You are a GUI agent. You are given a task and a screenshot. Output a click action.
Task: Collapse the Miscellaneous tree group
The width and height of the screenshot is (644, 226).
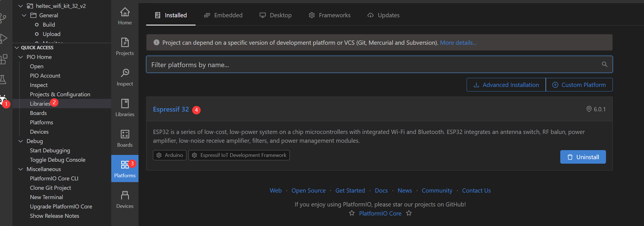pyautogui.click(x=20, y=169)
